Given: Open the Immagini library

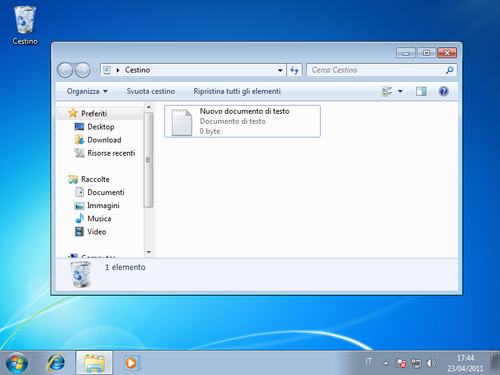Looking at the screenshot, I should pos(103,206).
